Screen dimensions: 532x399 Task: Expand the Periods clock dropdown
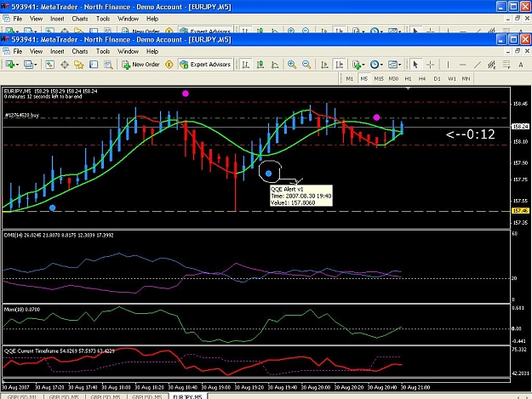pos(381,65)
